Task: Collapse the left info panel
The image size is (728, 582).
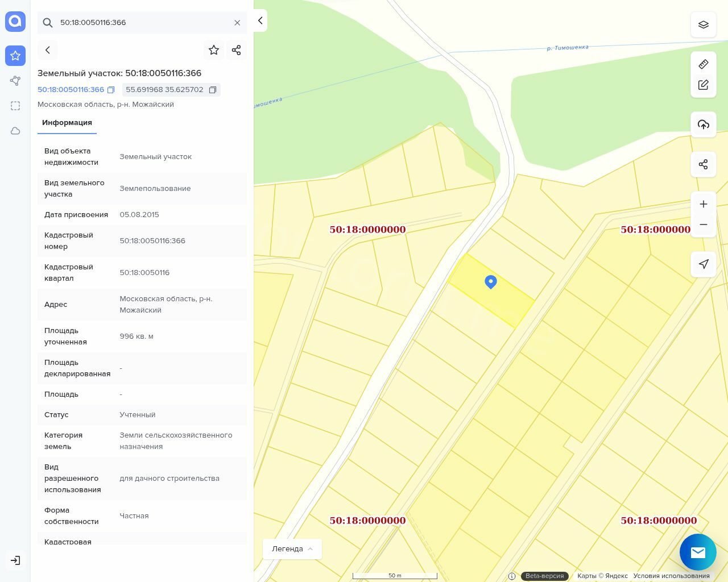Action: coord(260,20)
